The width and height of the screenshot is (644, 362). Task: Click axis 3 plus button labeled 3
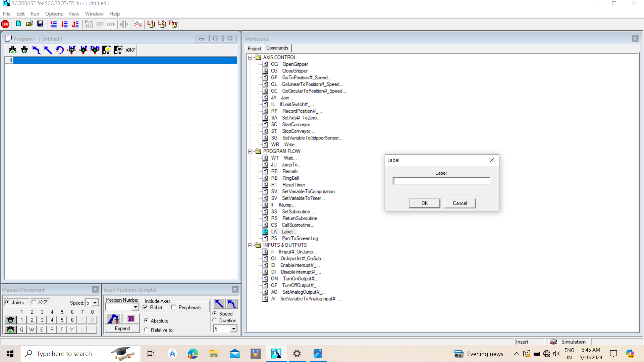(x=42, y=320)
